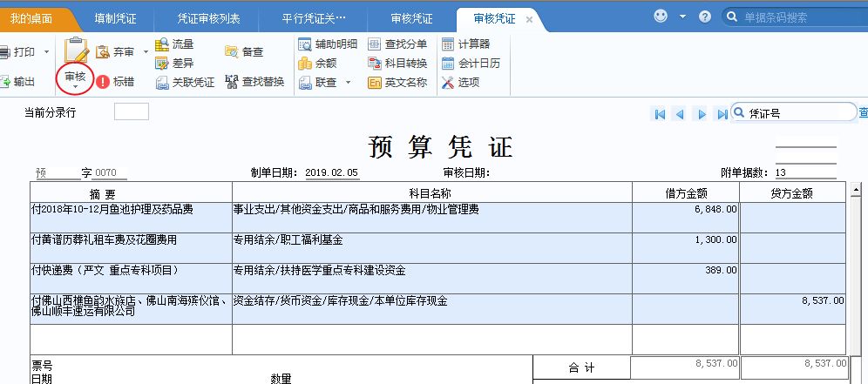Switch to 填制凭证 tab
Viewport: 868px width, 384px height.
point(115,19)
